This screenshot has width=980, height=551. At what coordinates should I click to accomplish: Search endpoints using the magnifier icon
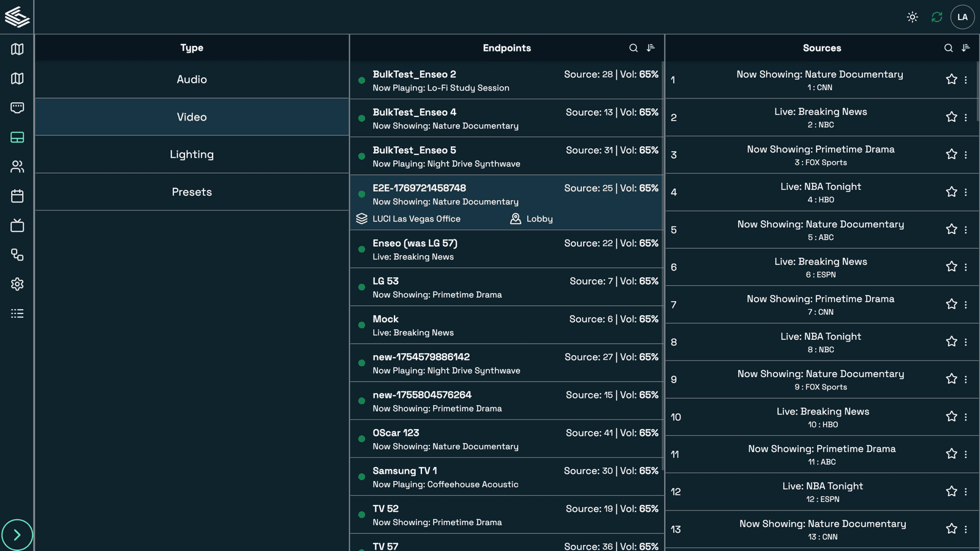pyautogui.click(x=633, y=48)
